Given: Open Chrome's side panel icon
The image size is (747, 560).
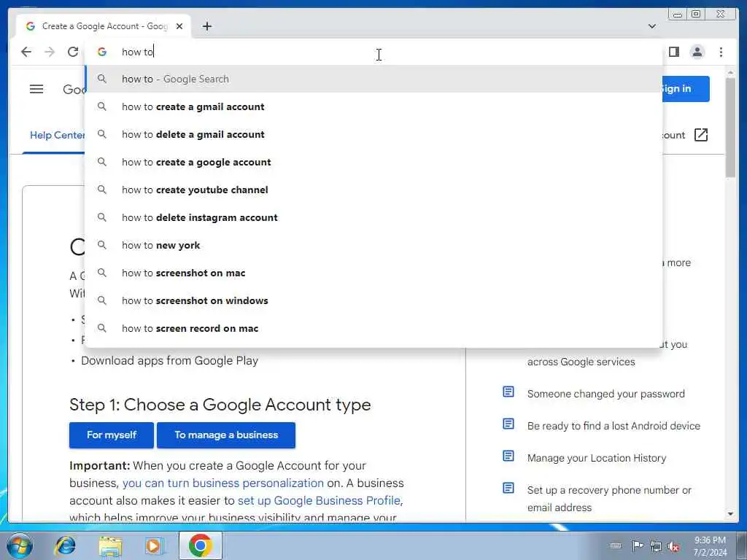Looking at the screenshot, I should click(x=673, y=52).
